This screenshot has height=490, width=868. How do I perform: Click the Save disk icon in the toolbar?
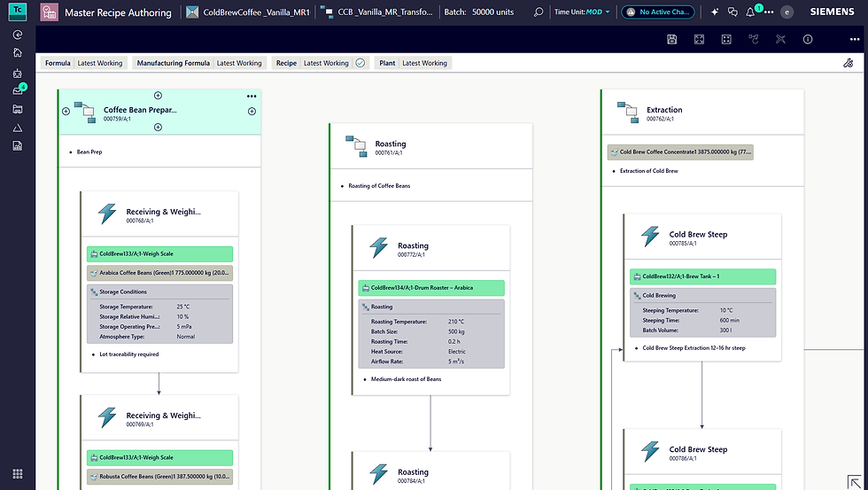(x=672, y=39)
